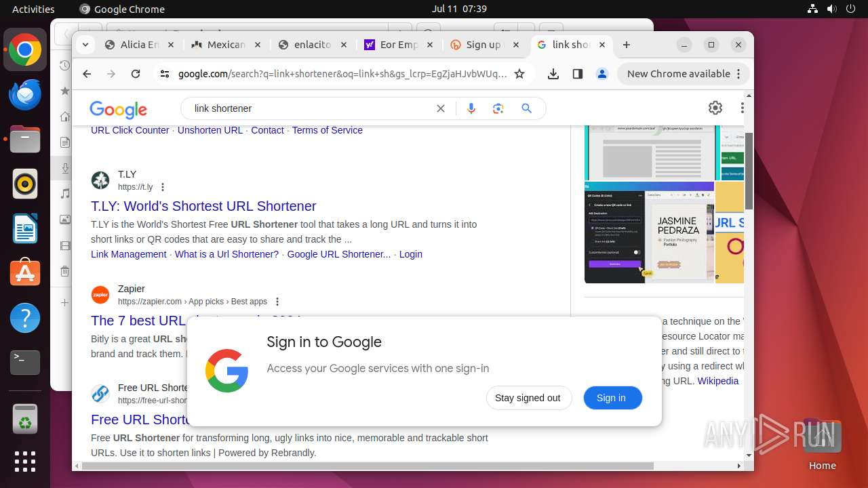Open LibreOffice Writer from dock

[x=25, y=229]
